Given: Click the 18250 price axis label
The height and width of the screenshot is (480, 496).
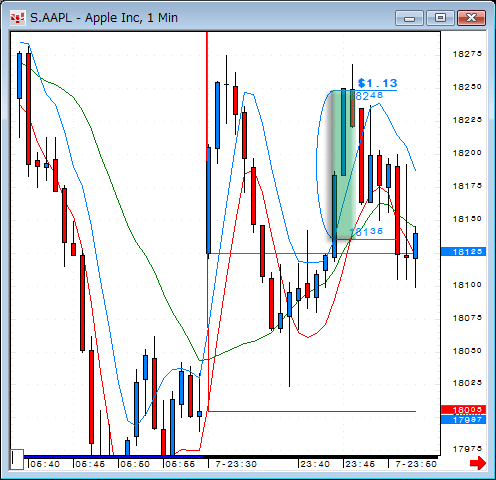Looking at the screenshot, I should coord(467,87).
